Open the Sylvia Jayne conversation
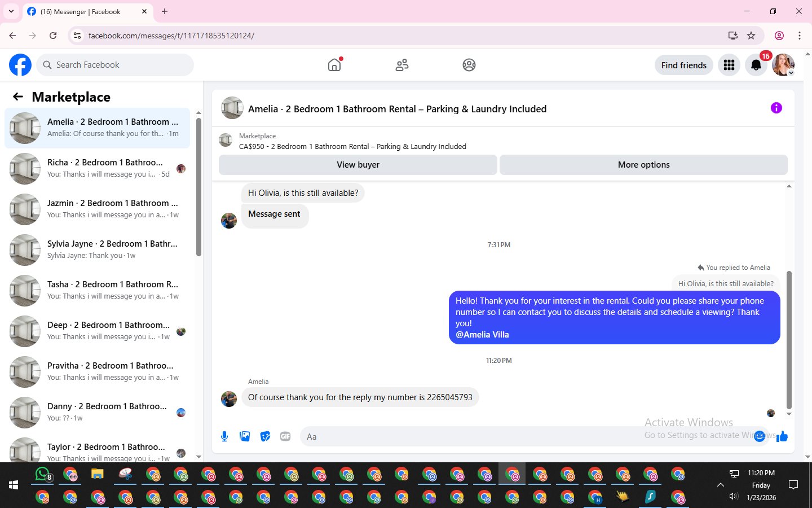This screenshot has width=812, height=508. point(97,250)
